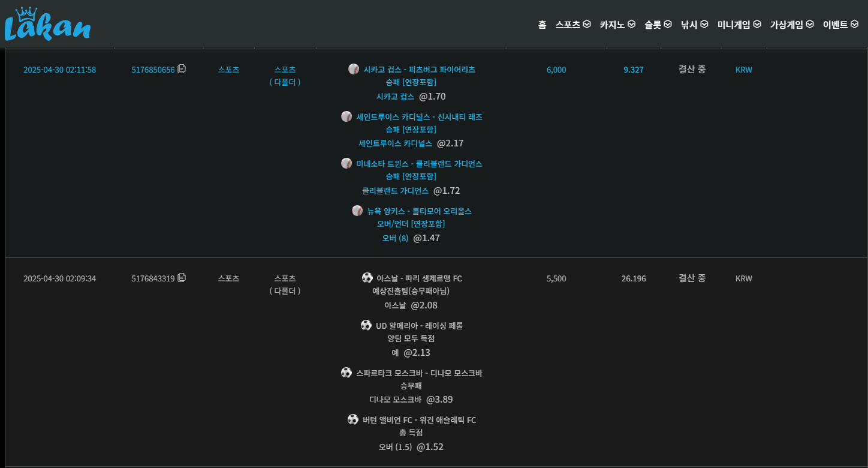This screenshot has height=468, width=868.
Task: Click baseball icon beside 뉴욕 양키스 match
Action: tap(357, 211)
